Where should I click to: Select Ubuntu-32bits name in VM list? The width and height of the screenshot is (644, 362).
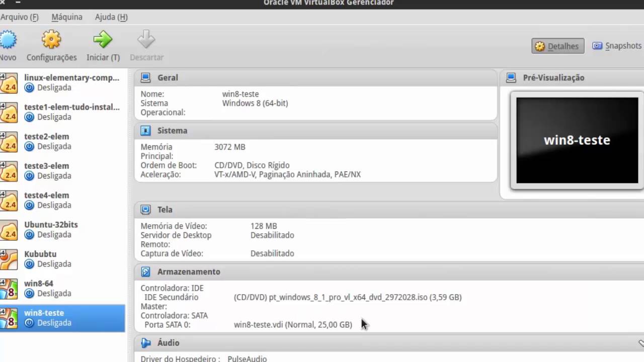coord(51,225)
